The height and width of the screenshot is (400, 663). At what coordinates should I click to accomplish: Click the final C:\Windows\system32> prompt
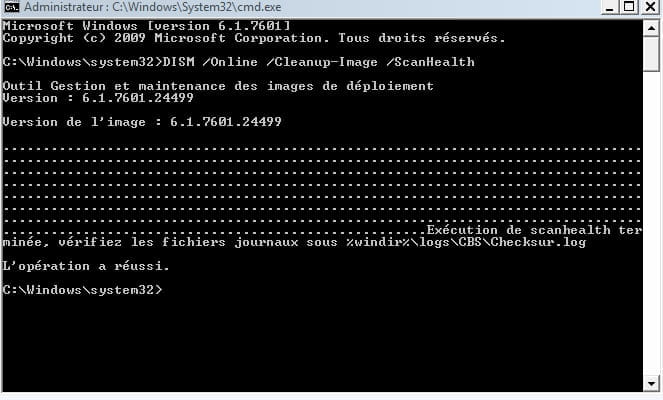click(x=82, y=290)
